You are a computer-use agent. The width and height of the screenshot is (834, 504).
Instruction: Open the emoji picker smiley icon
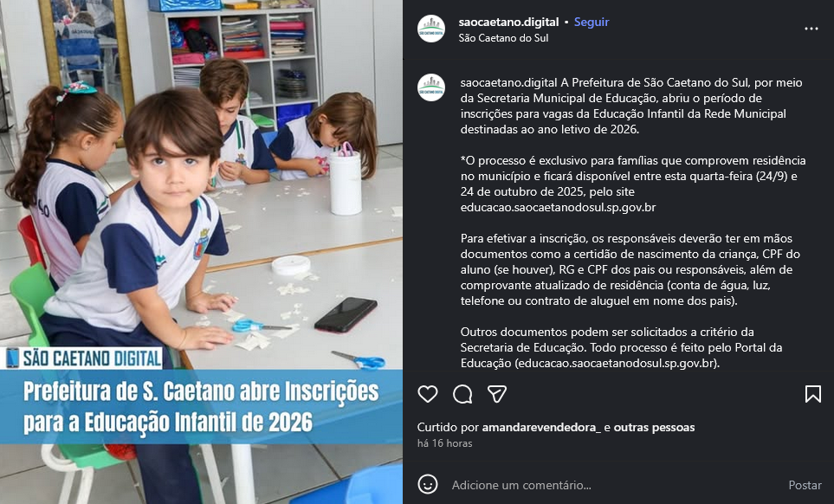point(428,484)
